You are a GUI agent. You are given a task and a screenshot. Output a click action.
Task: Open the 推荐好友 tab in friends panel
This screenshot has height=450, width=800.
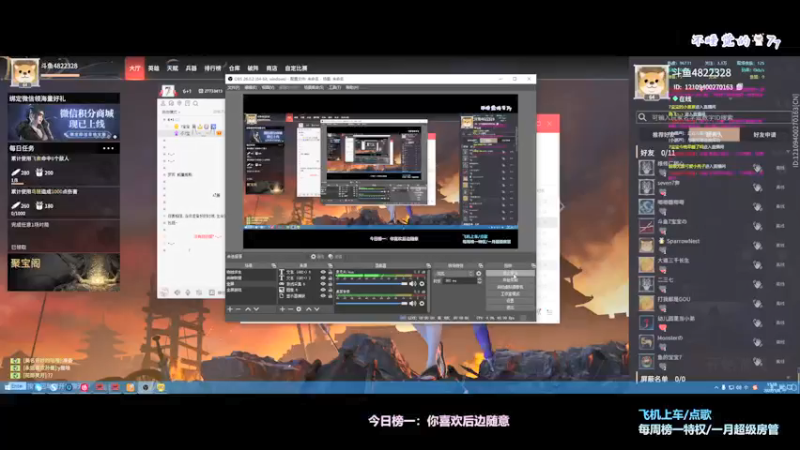[x=663, y=135]
